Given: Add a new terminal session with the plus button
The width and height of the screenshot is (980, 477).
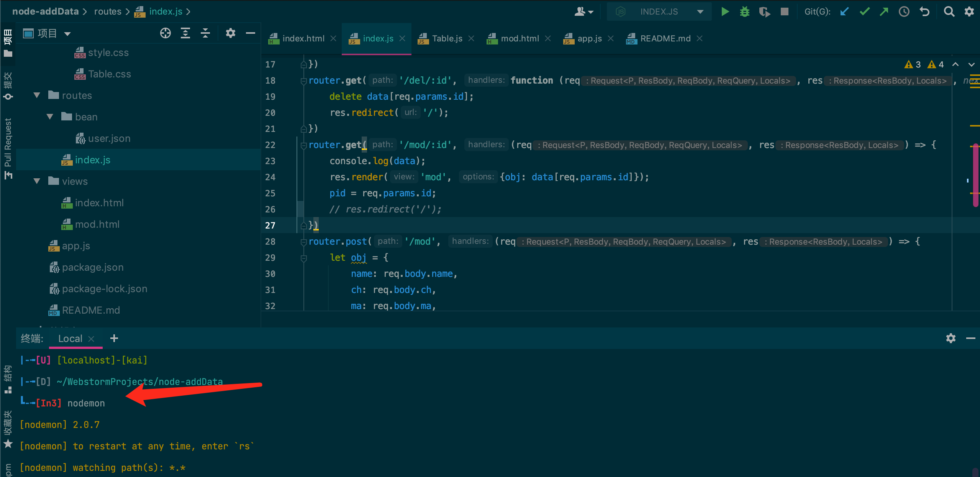Looking at the screenshot, I should (114, 338).
